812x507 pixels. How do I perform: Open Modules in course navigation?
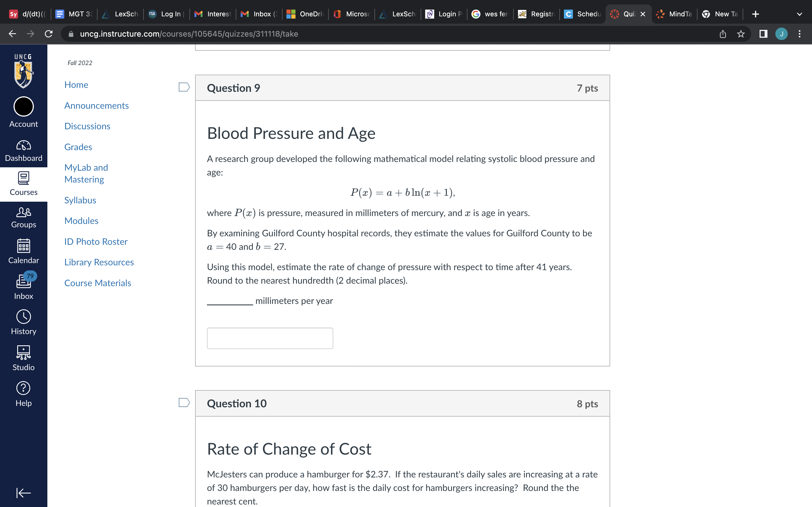pos(81,221)
